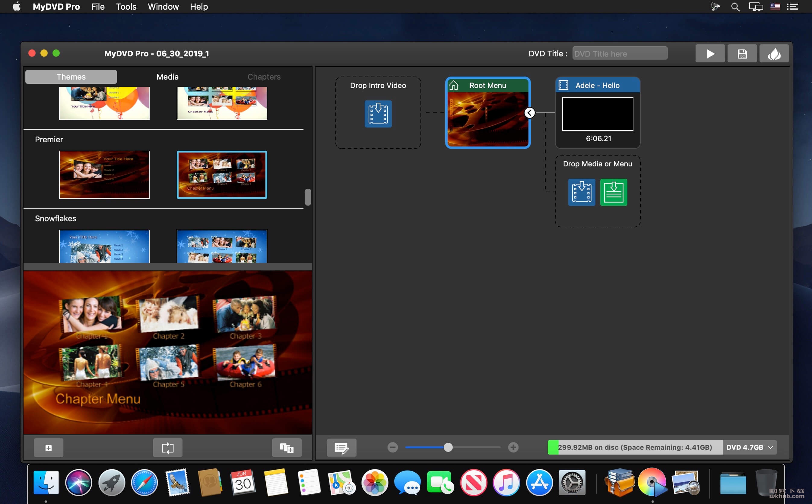Open the Window menu
The image size is (812, 504).
pos(163,7)
